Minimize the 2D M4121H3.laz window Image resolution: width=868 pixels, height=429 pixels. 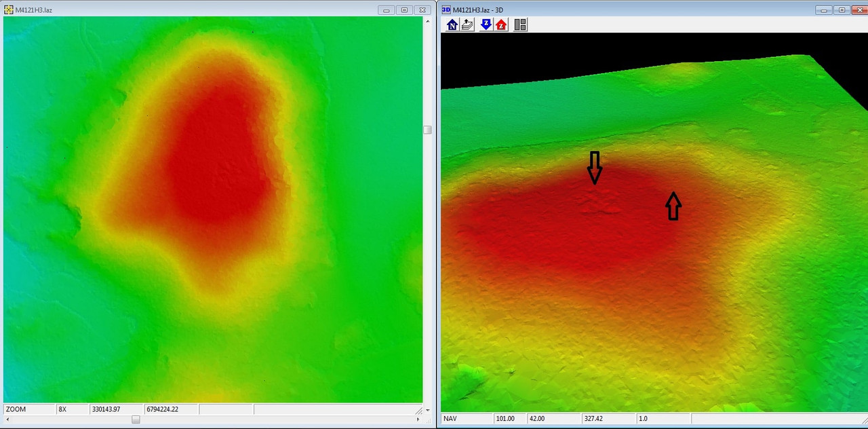click(x=387, y=10)
